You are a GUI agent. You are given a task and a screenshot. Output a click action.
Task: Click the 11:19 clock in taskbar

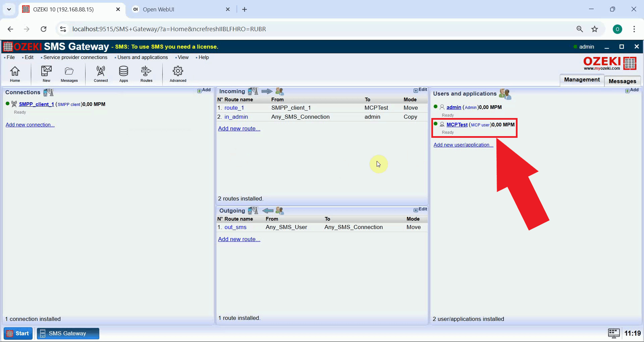[x=632, y=333]
